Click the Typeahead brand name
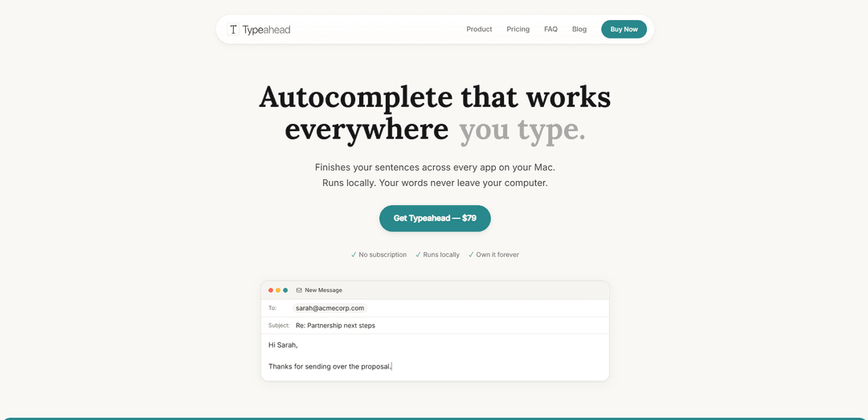This screenshot has width=868, height=420. [266, 29]
